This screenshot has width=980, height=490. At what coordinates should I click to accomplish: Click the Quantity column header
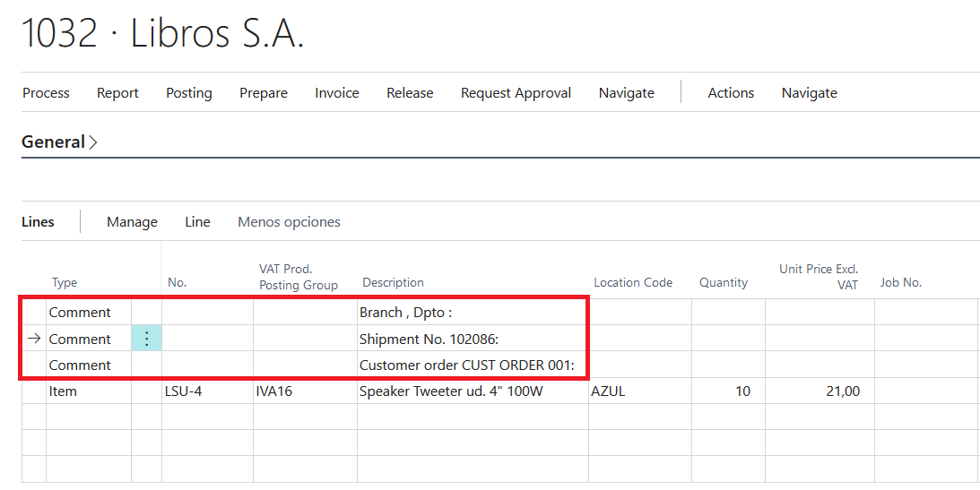pos(724,283)
